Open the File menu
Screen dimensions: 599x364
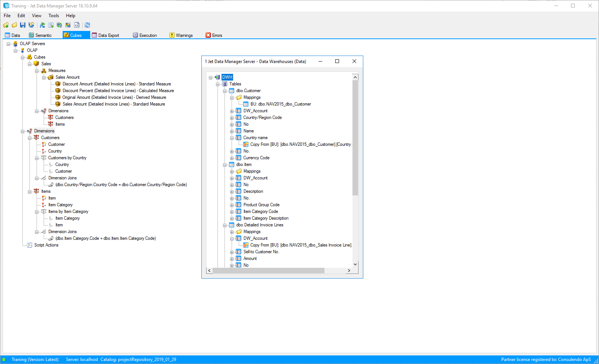tap(7, 16)
